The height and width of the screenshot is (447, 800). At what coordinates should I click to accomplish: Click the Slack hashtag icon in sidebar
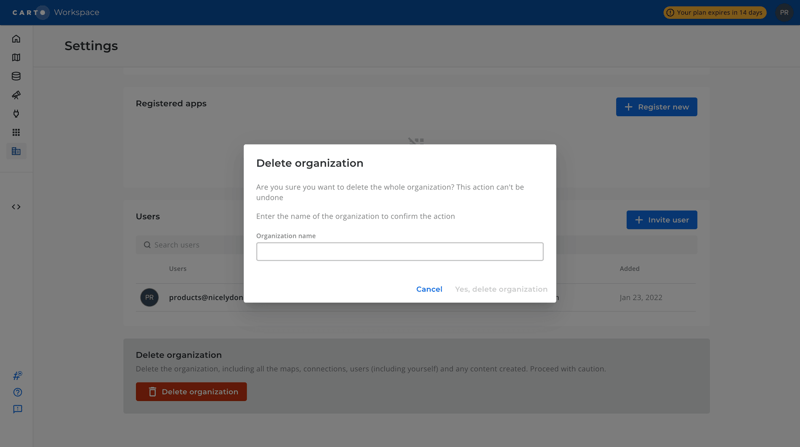(x=17, y=375)
